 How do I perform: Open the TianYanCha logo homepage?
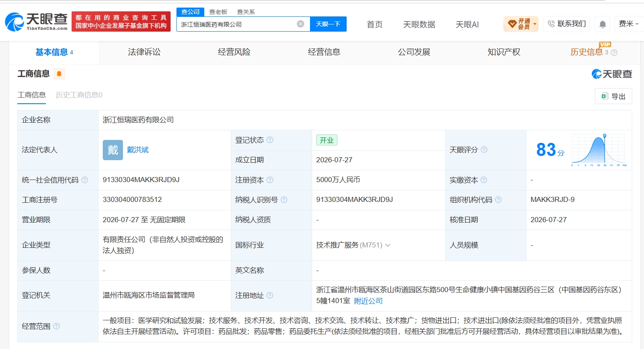point(36,21)
